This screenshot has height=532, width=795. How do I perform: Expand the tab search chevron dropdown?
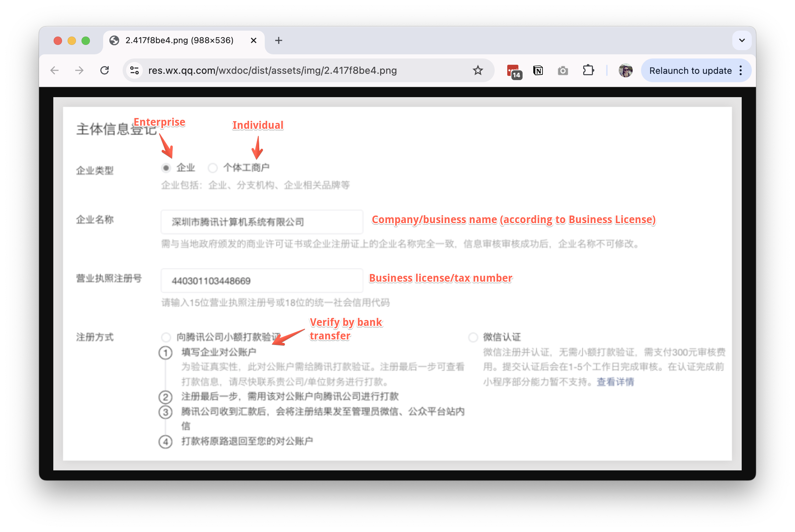(742, 40)
